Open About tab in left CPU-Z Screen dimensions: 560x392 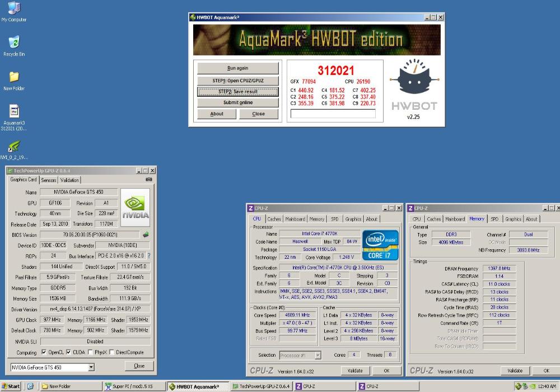(372, 219)
